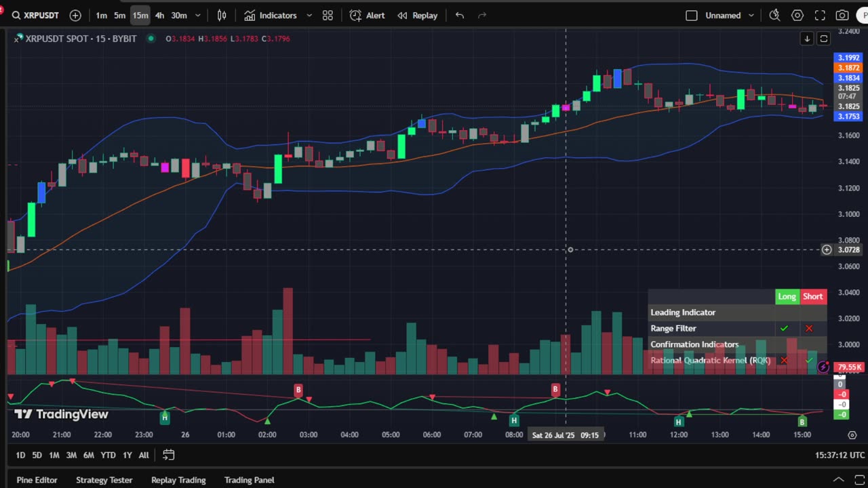
Task: Select the 1D date range
Action: [x=20, y=455]
